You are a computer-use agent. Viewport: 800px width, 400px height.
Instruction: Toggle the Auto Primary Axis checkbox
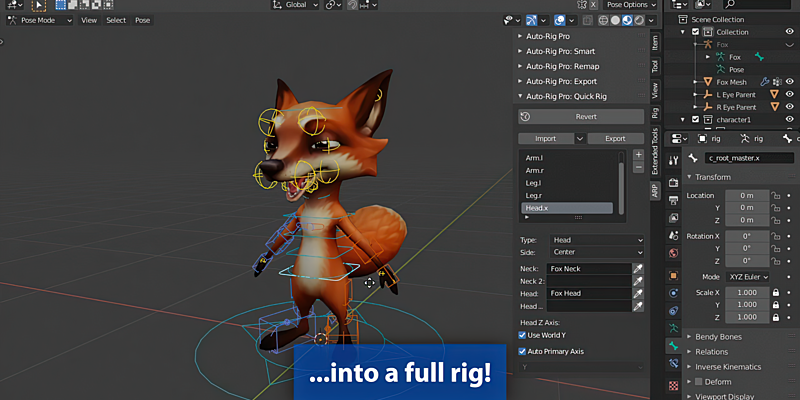pyautogui.click(x=522, y=352)
